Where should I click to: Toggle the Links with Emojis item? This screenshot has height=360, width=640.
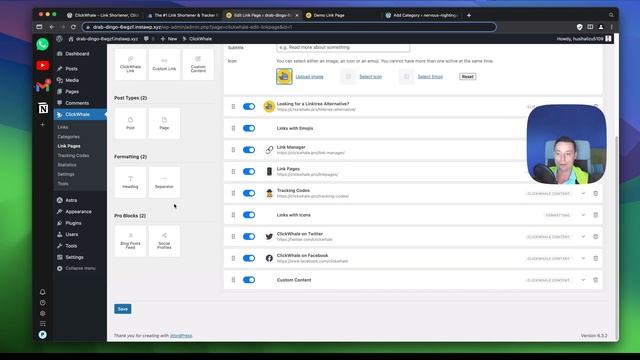tap(249, 128)
